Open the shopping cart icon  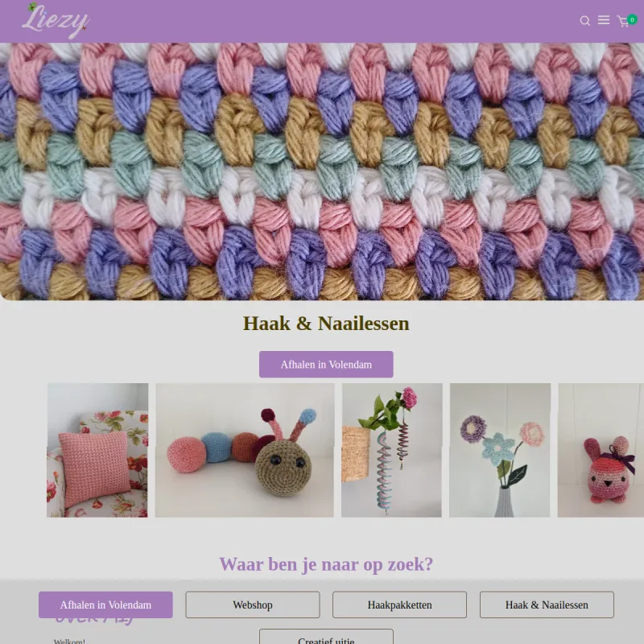(x=623, y=22)
